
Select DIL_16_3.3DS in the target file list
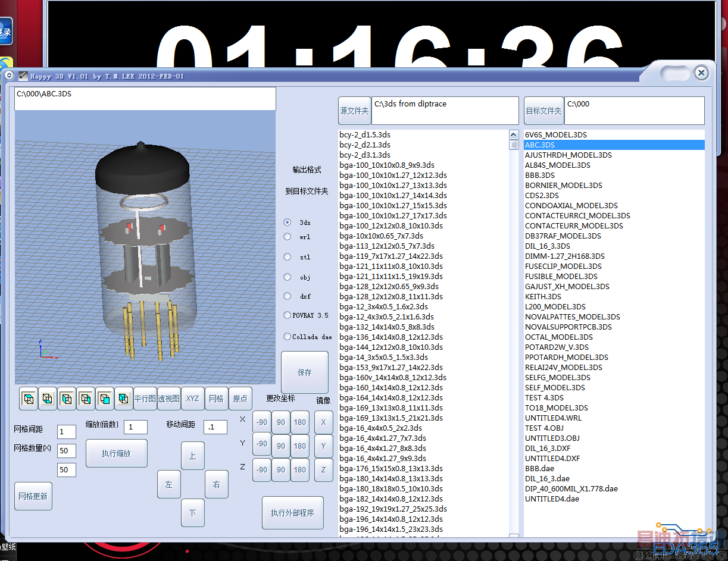click(547, 246)
